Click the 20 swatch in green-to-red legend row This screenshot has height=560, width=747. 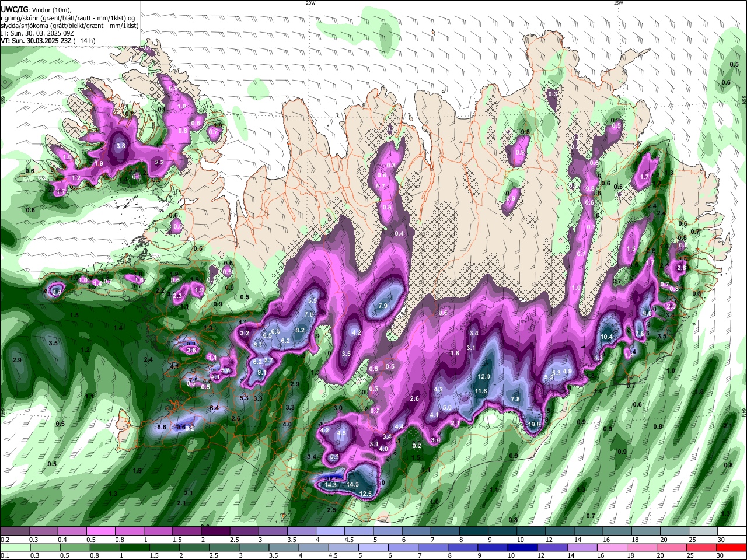671,547
